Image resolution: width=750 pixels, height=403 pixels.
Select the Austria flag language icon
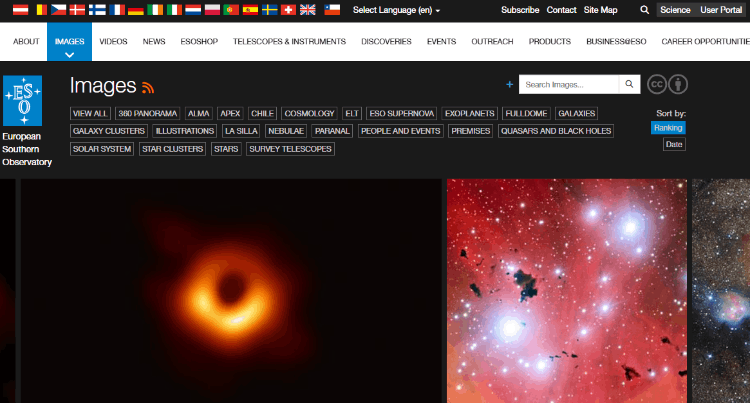(21, 10)
